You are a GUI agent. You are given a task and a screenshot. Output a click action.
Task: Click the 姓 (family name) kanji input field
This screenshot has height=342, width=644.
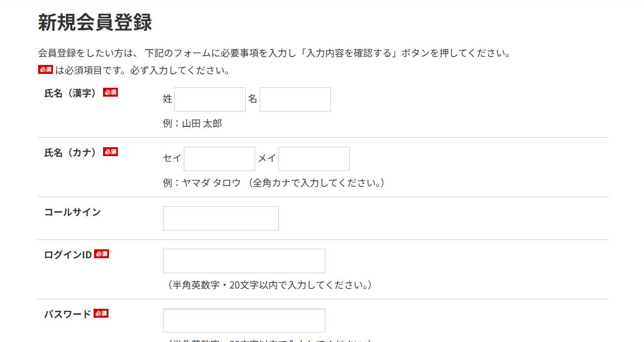coord(210,100)
